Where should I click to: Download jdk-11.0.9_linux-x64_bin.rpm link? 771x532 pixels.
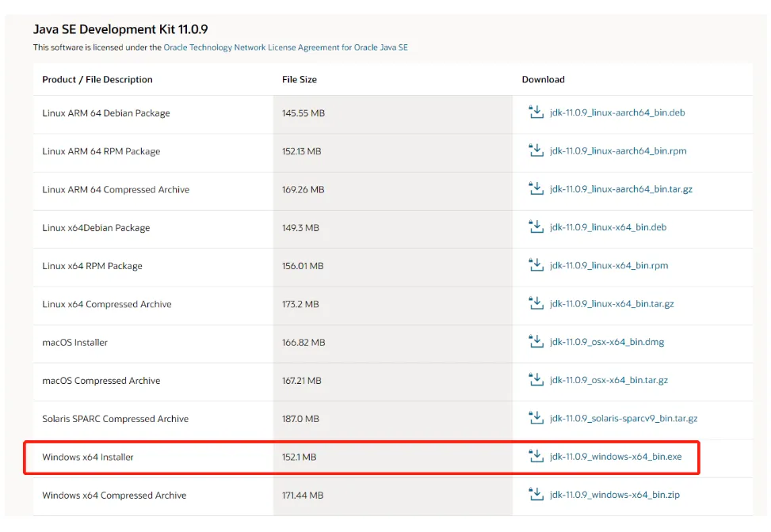(x=609, y=266)
